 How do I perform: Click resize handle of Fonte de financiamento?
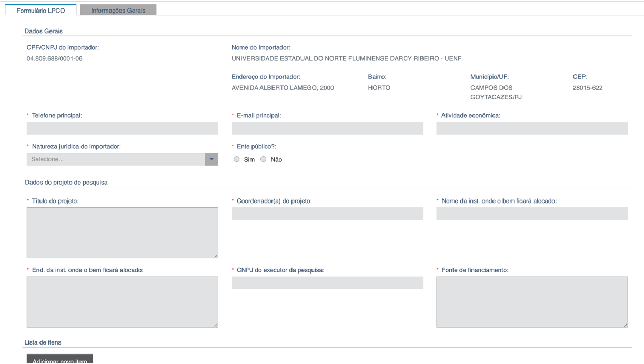pyautogui.click(x=625, y=325)
